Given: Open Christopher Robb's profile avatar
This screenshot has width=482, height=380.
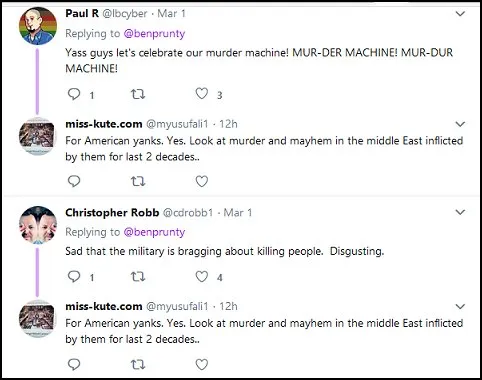Looking at the screenshot, I should point(38,225).
